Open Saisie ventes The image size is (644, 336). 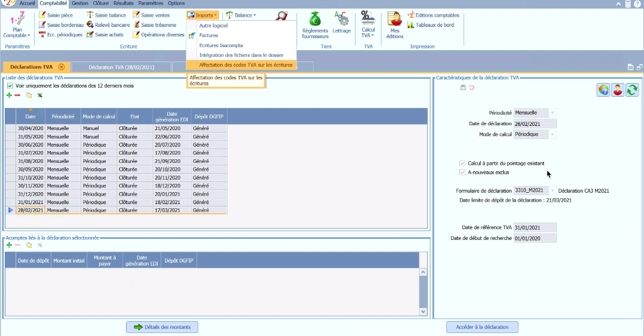pyautogui.click(x=151, y=15)
